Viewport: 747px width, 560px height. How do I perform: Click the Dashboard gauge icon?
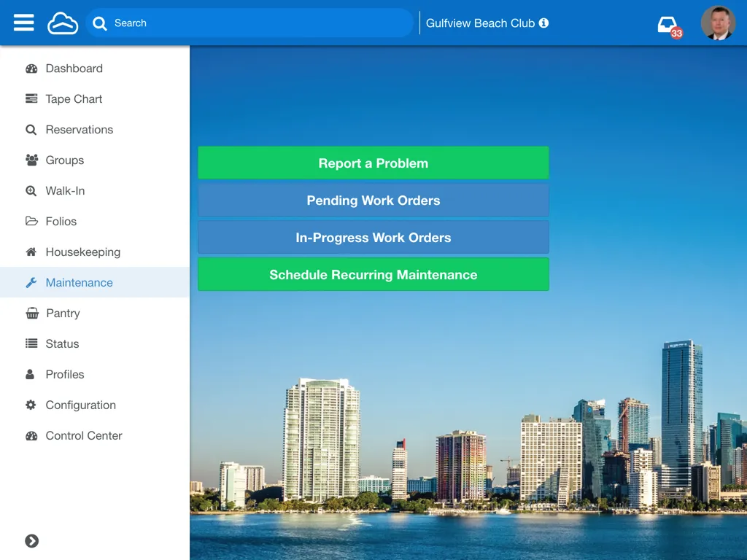[x=31, y=69]
